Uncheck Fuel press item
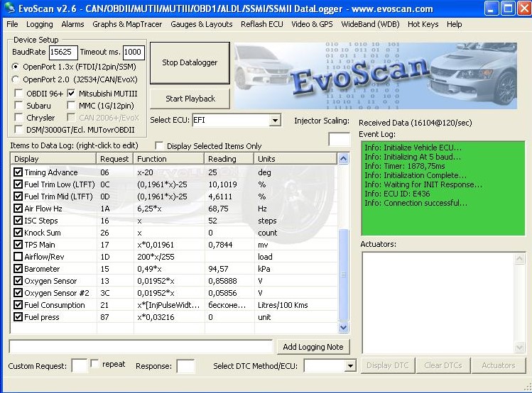Viewport: 532px width, 393px height. pyautogui.click(x=18, y=317)
